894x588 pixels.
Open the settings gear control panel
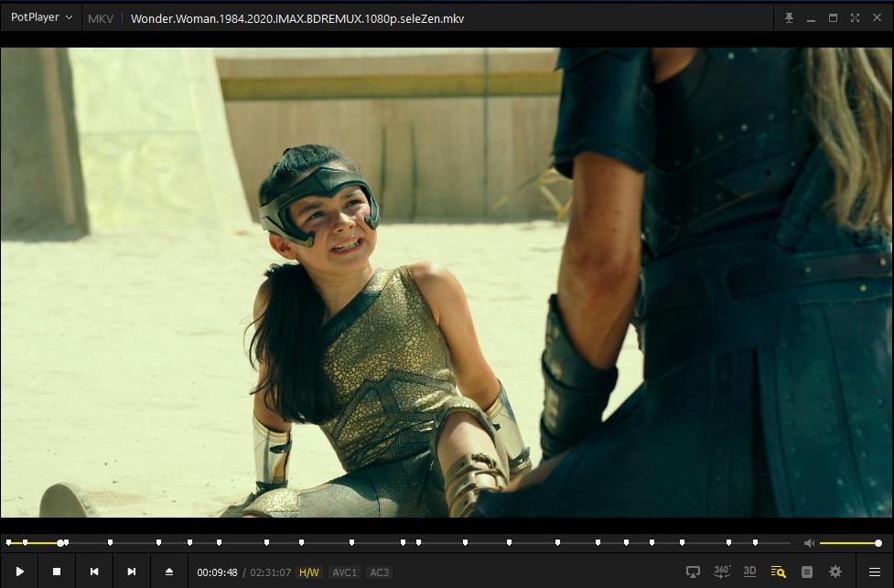pos(835,572)
